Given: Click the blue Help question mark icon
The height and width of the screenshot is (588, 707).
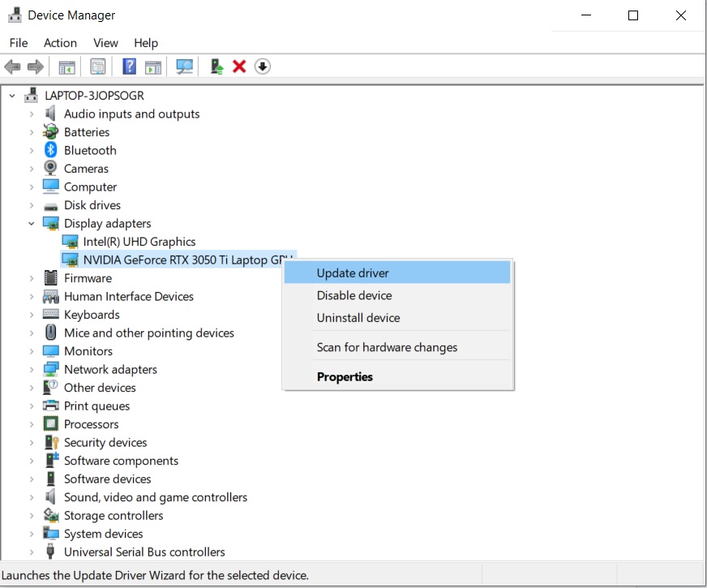Looking at the screenshot, I should point(130,67).
